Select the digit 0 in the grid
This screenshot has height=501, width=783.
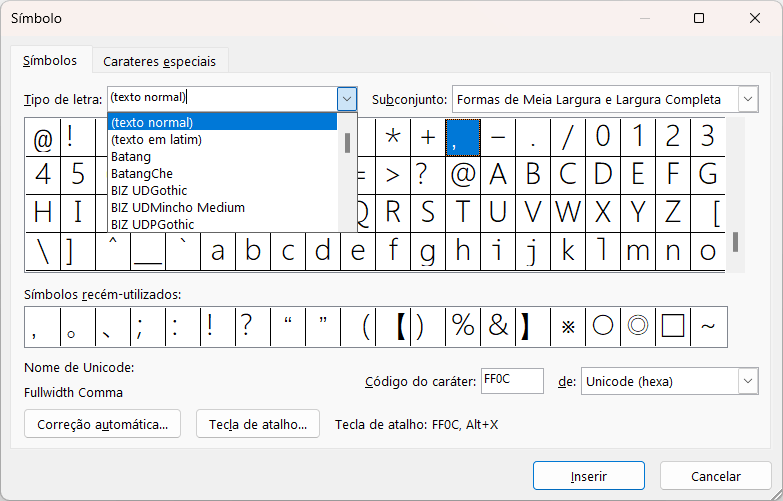tap(603, 137)
